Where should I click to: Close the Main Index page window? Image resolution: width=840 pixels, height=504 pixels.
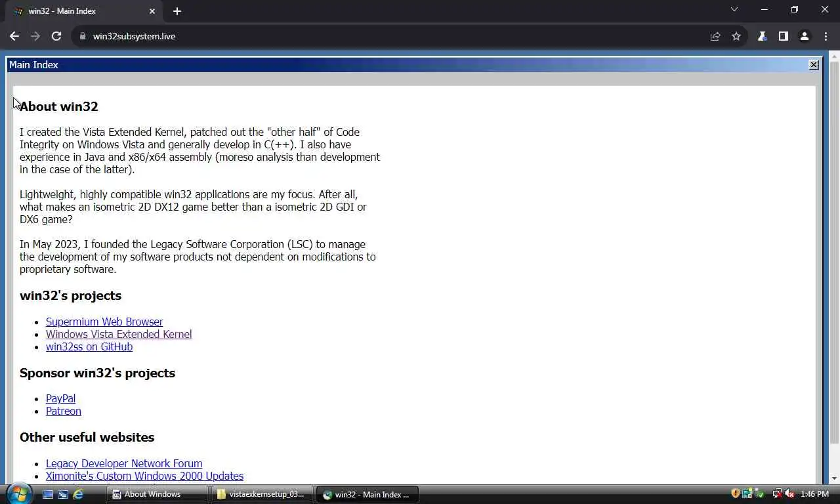tap(814, 65)
